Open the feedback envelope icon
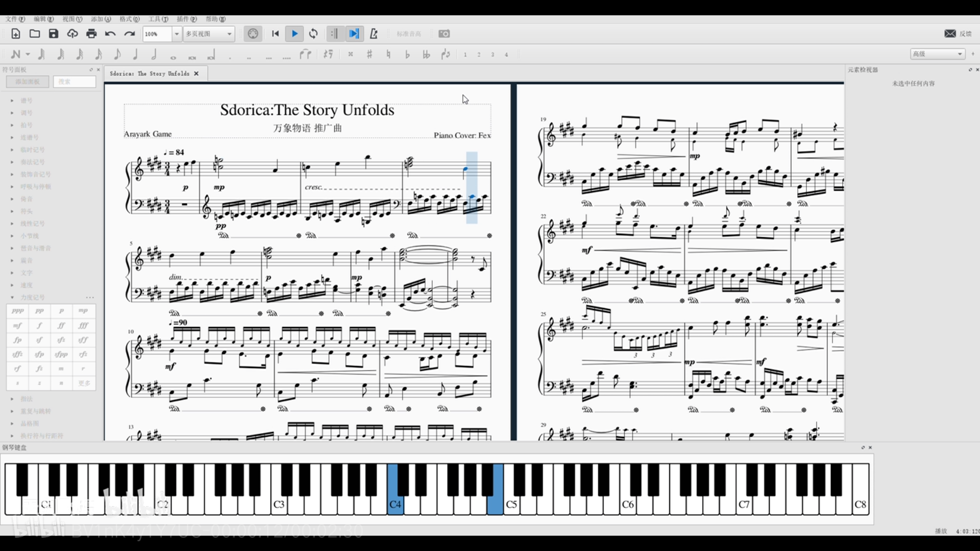This screenshot has height=551, width=980. (950, 34)
